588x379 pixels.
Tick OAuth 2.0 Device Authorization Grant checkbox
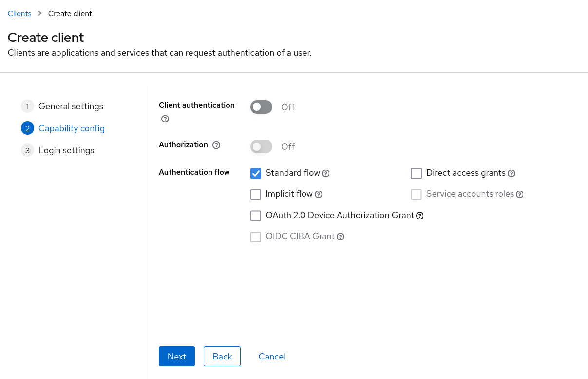pyautogui.click(x=256, y=216)
